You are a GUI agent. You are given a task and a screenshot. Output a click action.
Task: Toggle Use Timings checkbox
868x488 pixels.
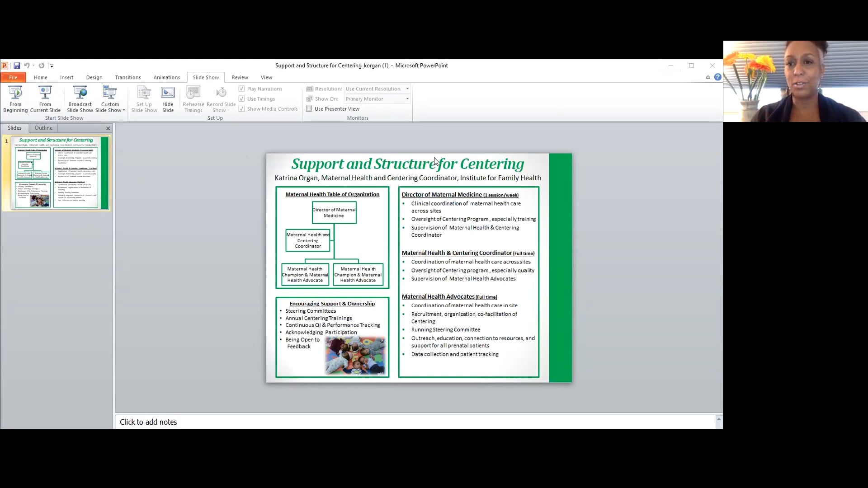pos(241,99)
